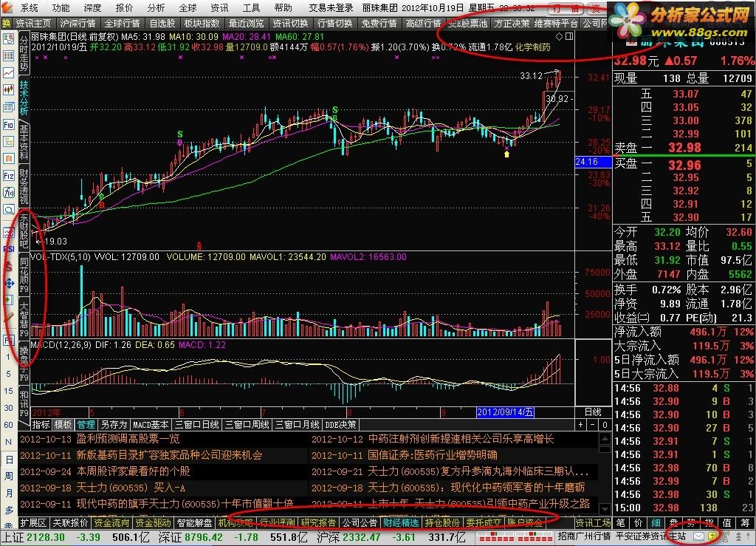Screen dimensions: 756x546
Task: Click the red S icon in left toolbar
Action: point(8,266)
